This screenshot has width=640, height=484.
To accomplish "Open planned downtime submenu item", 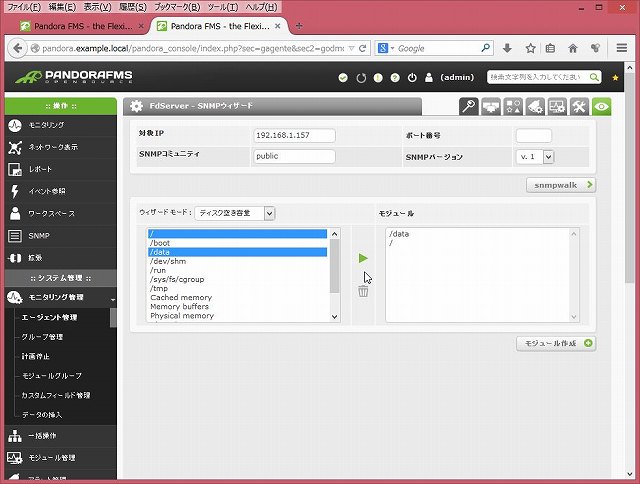I will (x=36, y=356).
